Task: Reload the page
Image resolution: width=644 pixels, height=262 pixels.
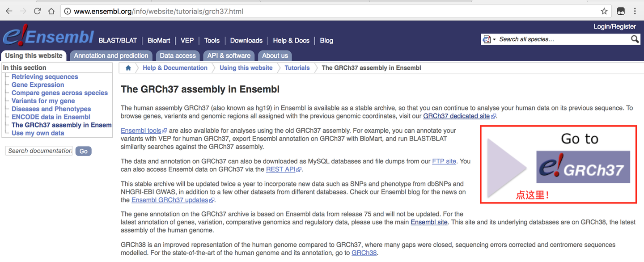Action: pos(37,11)
